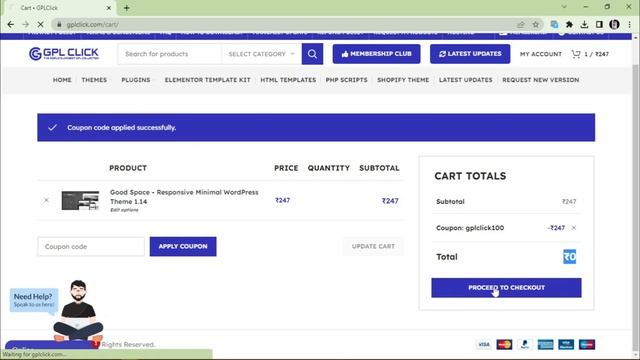This screenshot has width=640, height=360.
Task: Click the blue extension icon in toolbar
Action: 554,24
